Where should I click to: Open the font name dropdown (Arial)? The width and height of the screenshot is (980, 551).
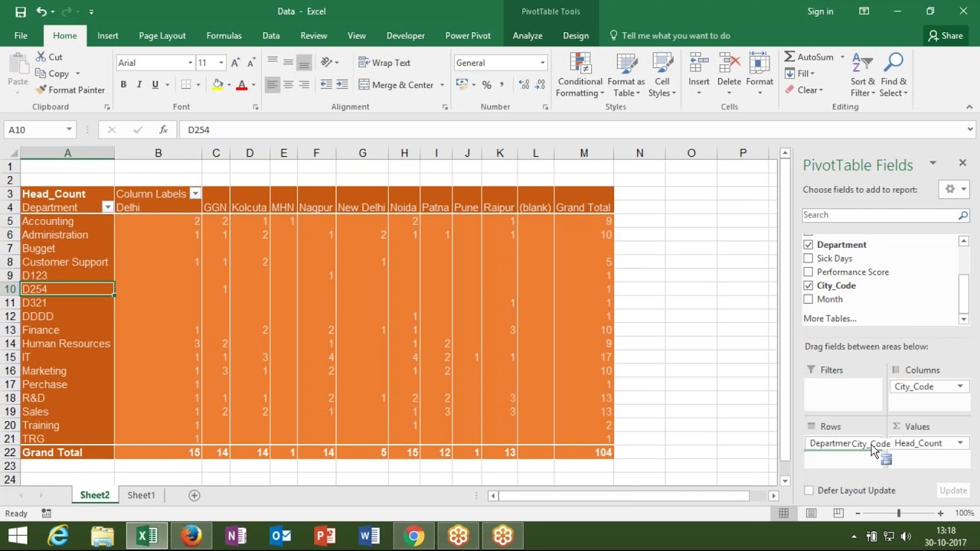tap(190, 63)
